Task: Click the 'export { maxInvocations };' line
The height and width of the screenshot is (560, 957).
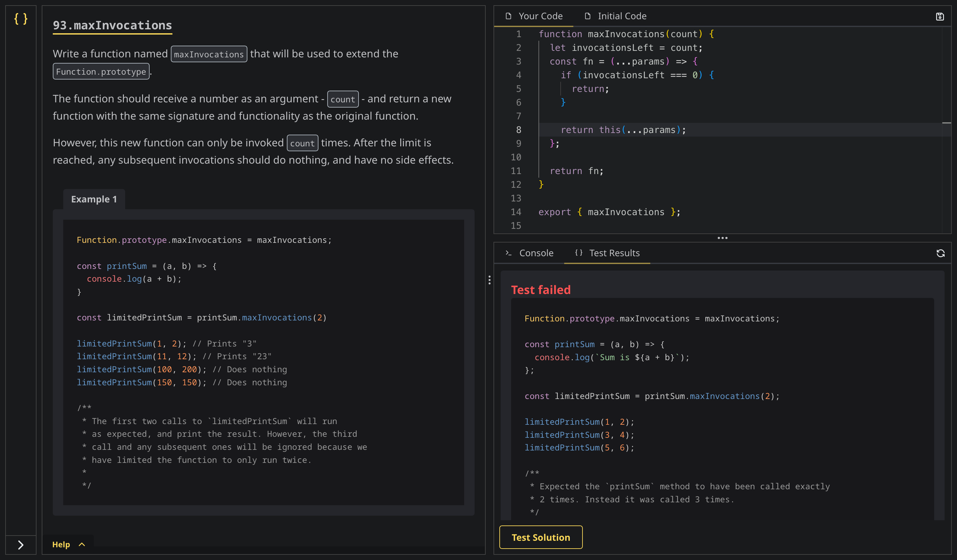Action: tap(610, 212)
